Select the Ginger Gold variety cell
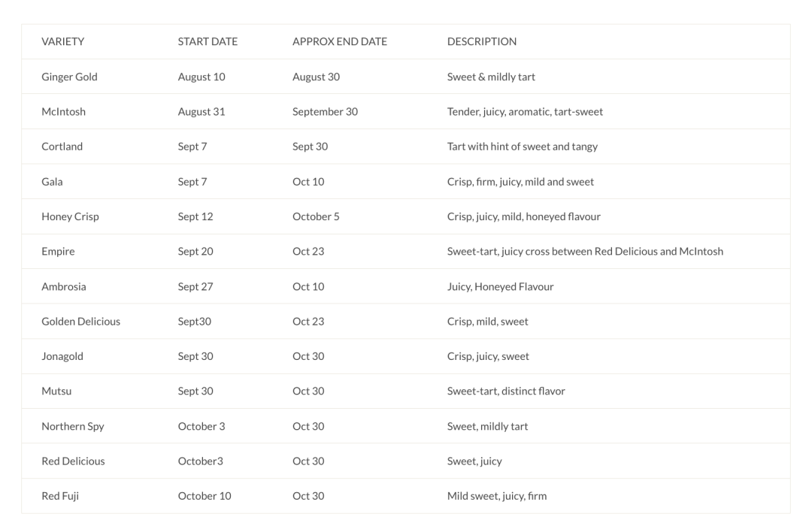The image size is (812, 526). point(69,77)
